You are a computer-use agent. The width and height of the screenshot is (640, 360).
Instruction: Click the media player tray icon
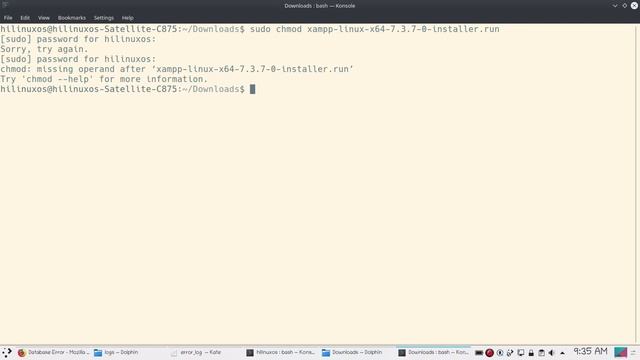click(x=500, y=353)
